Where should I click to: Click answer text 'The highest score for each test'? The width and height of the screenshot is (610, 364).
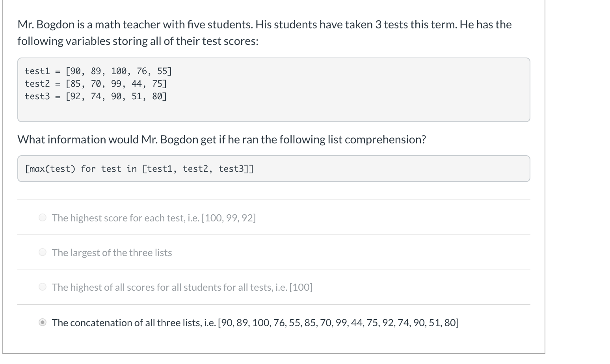point(125,218)
